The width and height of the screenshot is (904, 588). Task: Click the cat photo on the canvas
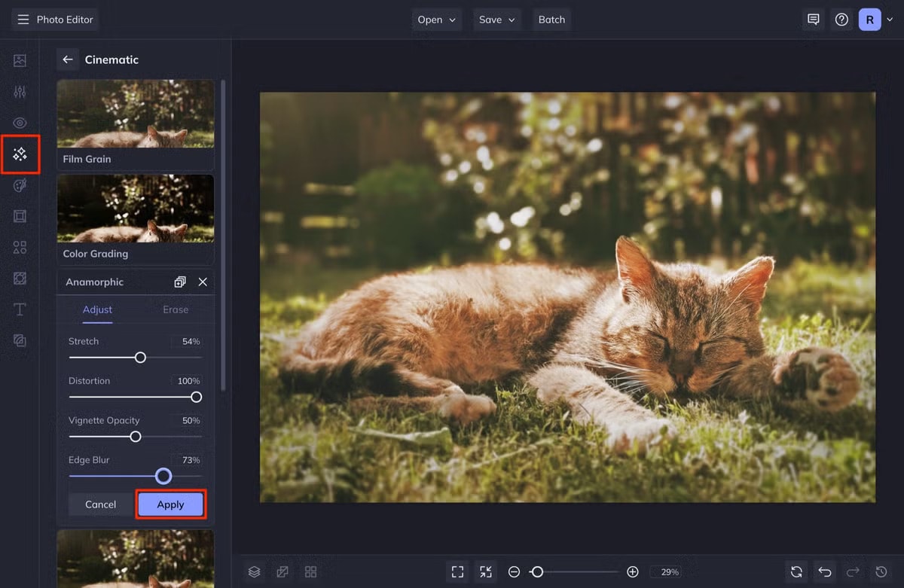point(567,297)
